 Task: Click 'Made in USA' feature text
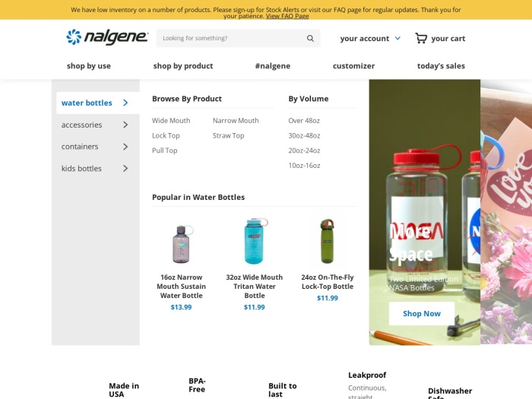click(x=124, y=390)
